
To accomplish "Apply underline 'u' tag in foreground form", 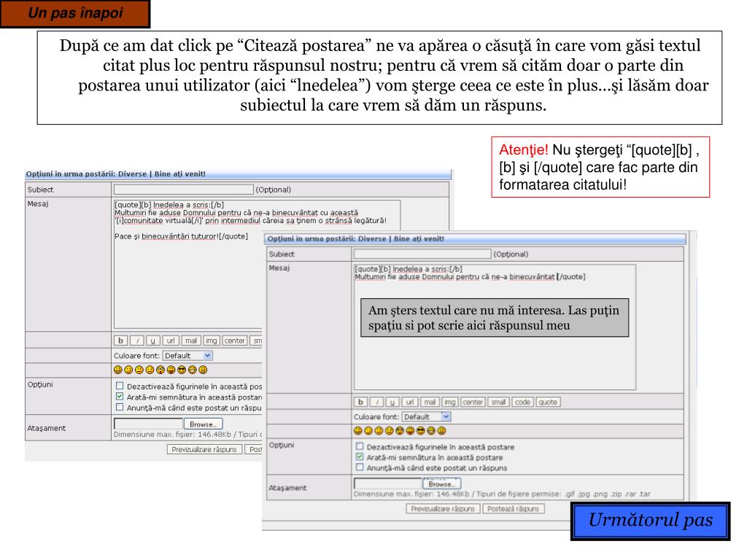I will click(x=392, y=402).
